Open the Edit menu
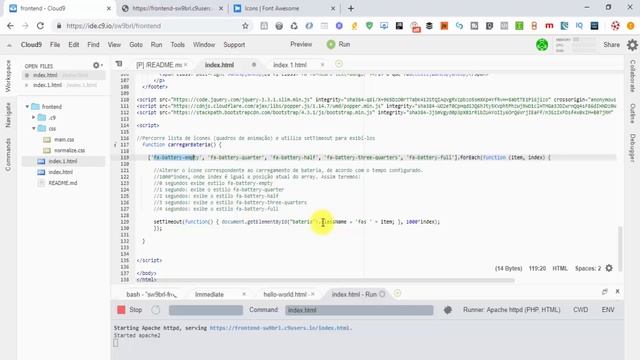The width and height of the screenshot is (640, 360). (x=73, y=44)
